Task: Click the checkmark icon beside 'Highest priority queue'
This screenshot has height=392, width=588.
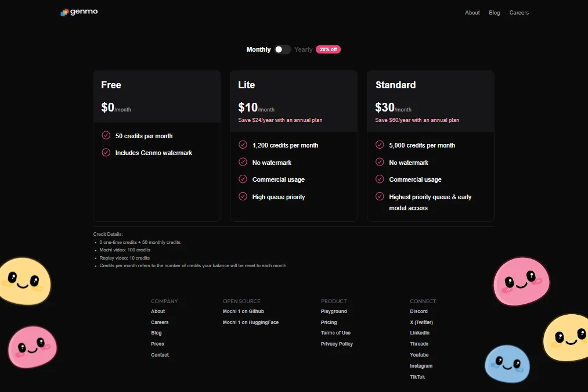Action: point(380,196)
